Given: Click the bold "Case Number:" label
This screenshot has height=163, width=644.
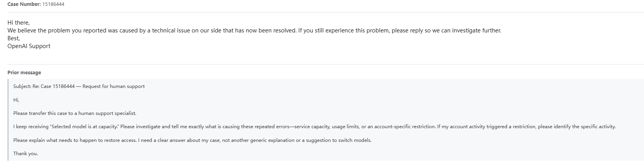Looking at the screenshot, I should (24, 4).
